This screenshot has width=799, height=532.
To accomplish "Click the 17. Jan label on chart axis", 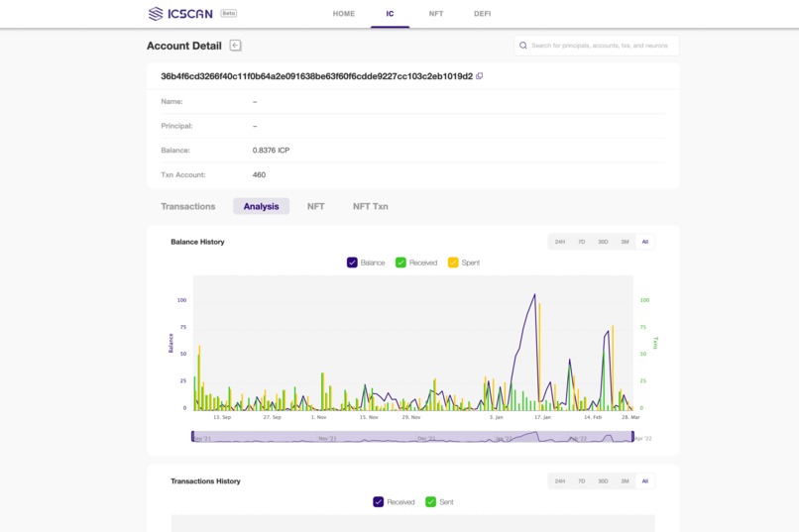I will coord(542,417).
